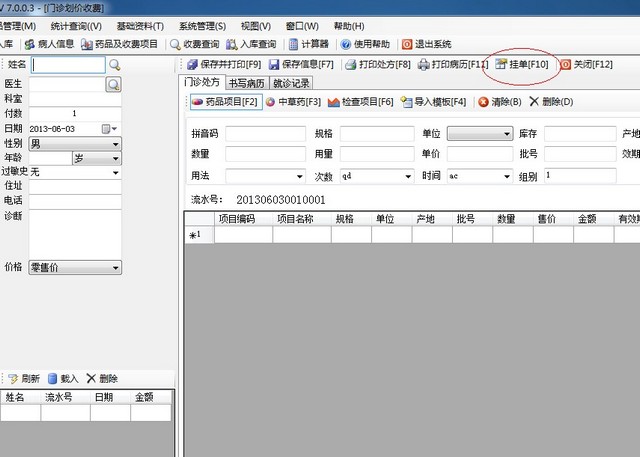Viewport: 640px width, 457px height.
Task: Select the 中草药[F3] herbal medicine button
Action: tap(292, 102)
